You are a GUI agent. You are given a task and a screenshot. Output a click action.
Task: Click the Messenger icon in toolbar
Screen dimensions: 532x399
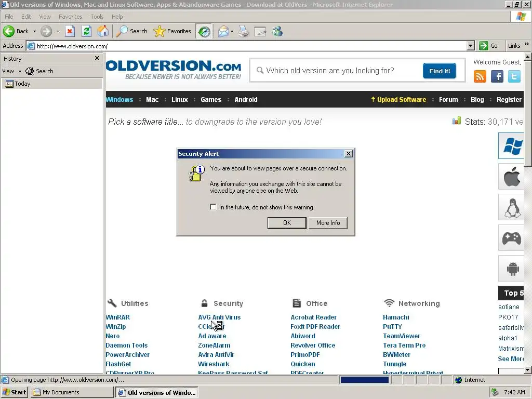(277, 31)
